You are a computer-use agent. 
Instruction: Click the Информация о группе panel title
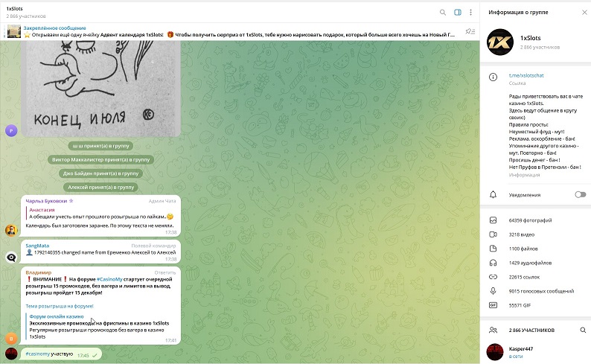point(518,13)
